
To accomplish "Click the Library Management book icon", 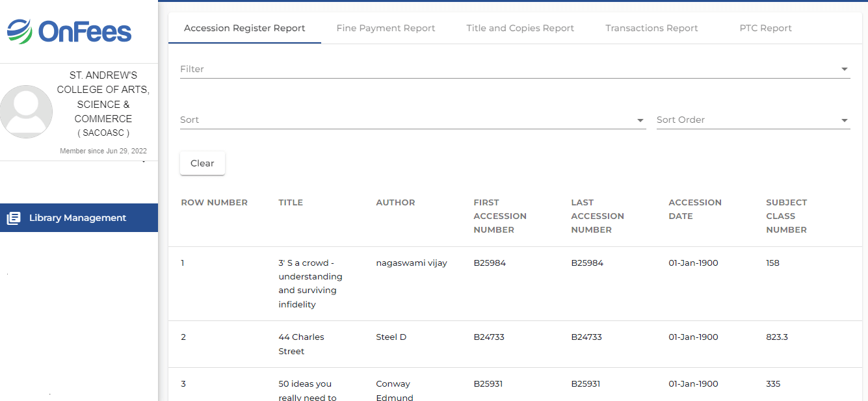I will tap(14, 218).
